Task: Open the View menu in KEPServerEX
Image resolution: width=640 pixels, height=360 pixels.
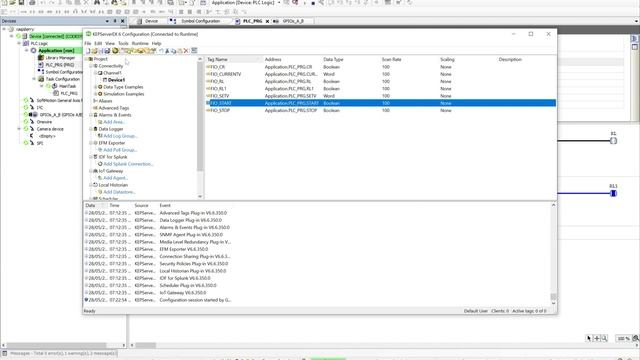Action: (110, 43)
